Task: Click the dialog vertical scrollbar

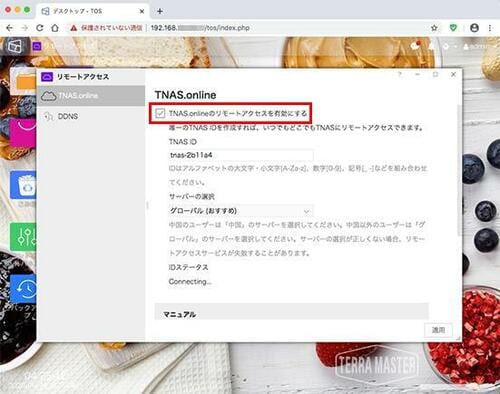Action: pyautogui.click(x=459, y=170)
